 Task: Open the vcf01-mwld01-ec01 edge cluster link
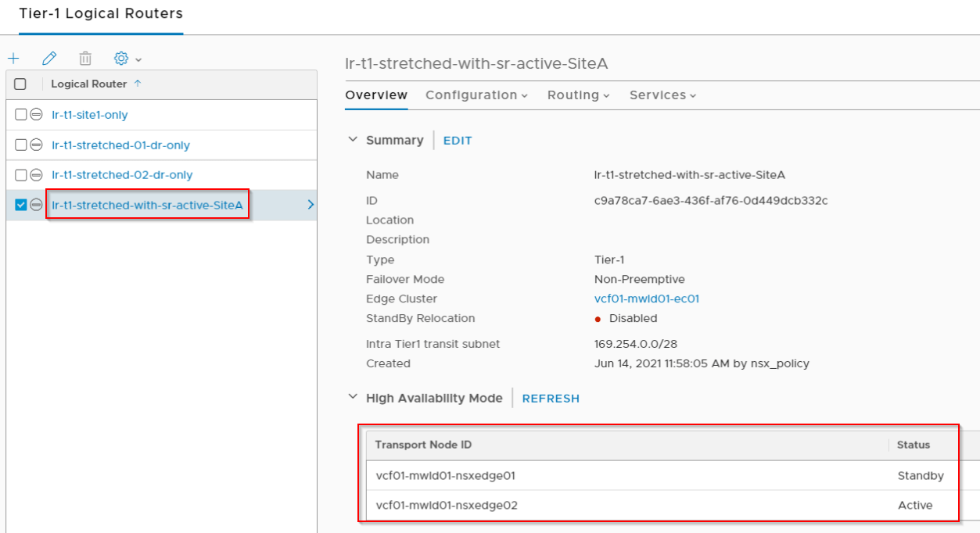pos(646,299)
